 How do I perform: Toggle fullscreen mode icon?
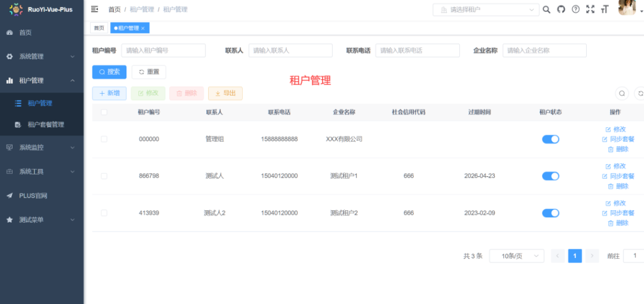pos(590,9)
